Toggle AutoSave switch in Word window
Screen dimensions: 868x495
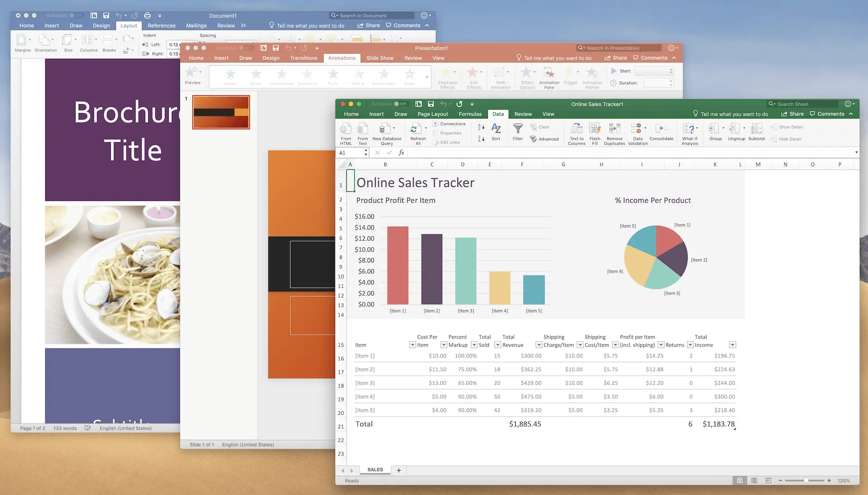click(75, 15)
